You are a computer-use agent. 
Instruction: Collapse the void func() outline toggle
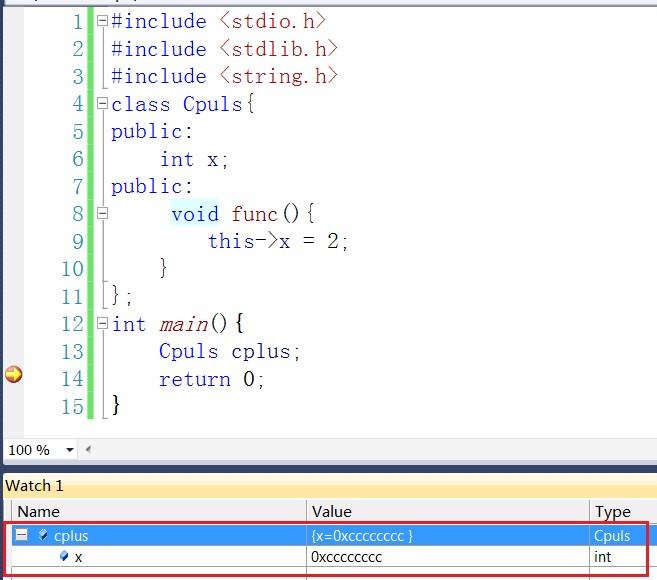[102, 213]
